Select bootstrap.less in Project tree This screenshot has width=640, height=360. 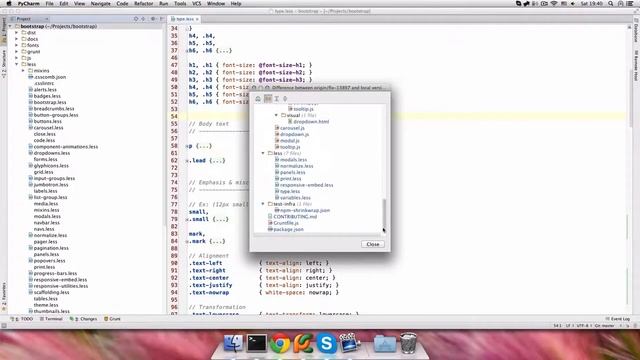point(47,102)
